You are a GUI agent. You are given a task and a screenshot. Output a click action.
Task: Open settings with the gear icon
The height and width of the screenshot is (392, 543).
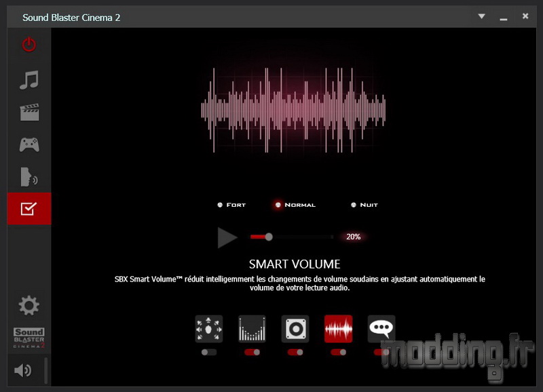pyautogui.click(x=29, y=305)
